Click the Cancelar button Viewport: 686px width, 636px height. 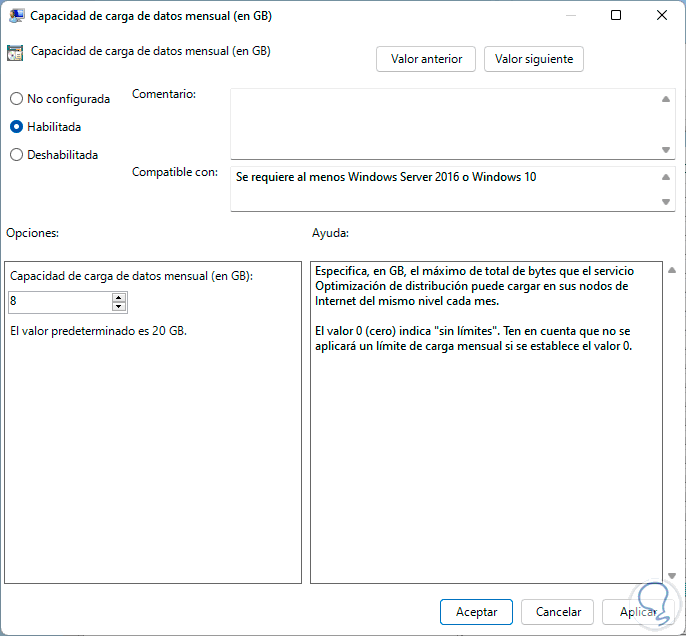click(x=557, y=612)
